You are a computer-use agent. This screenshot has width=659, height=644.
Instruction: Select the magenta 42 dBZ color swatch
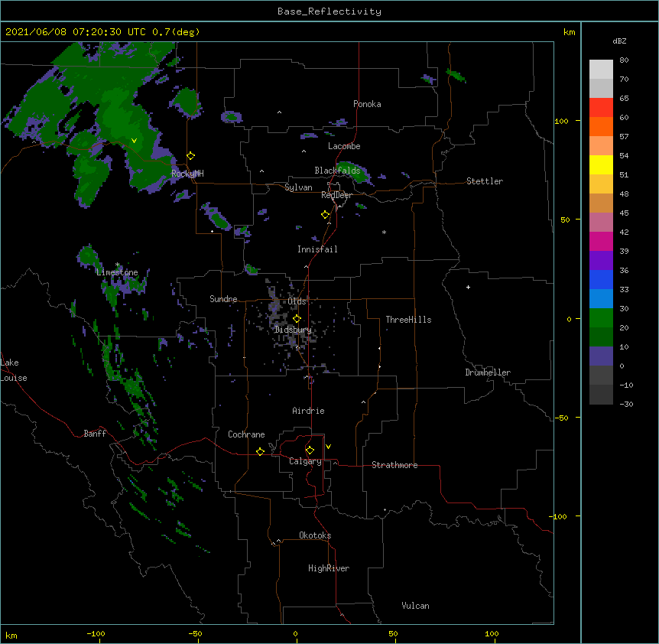[601, 241]
